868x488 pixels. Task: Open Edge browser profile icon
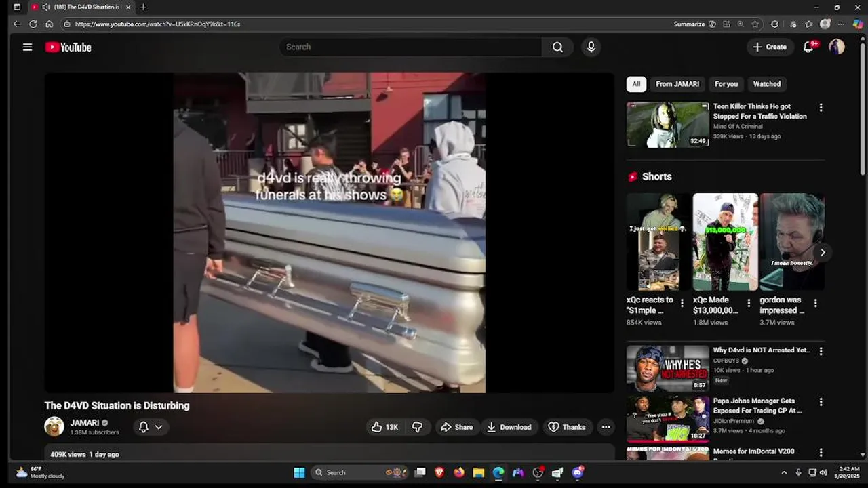click(x=825, y=24)
